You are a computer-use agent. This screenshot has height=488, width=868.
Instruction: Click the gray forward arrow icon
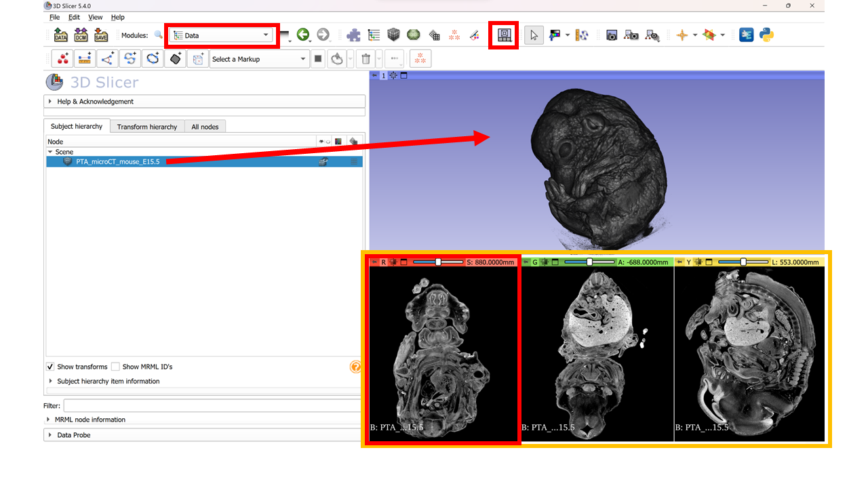pyautogui.click(x=323, y=35)
